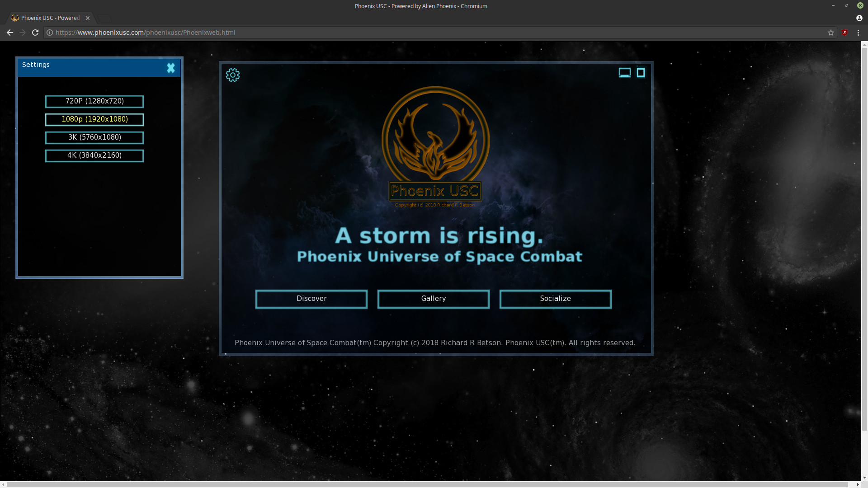The image size is (868, 488).
Task: Open Chromium three-dot menu
Action: [858, 33]
